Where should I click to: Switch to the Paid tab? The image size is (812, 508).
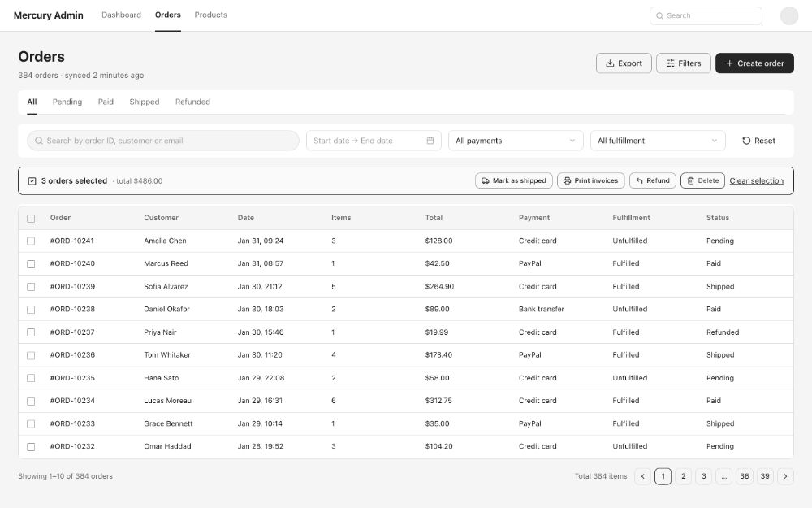coord(106,102)
